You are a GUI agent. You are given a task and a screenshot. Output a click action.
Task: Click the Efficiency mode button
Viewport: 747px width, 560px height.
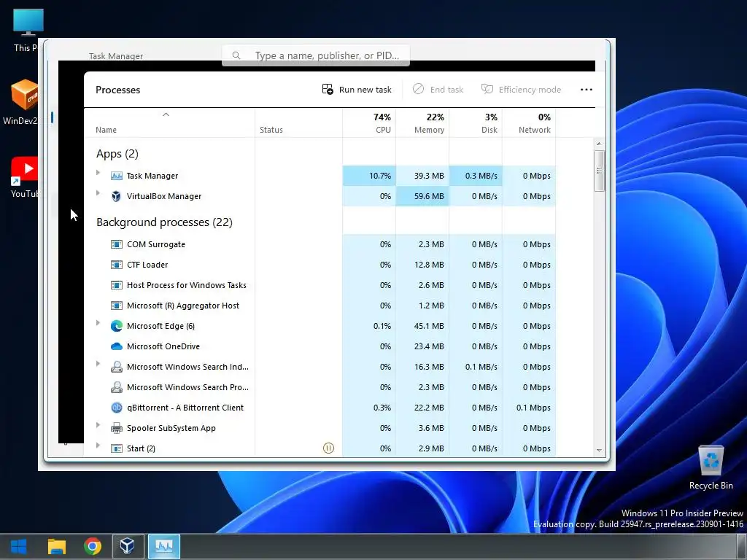[x=521, y=90]
